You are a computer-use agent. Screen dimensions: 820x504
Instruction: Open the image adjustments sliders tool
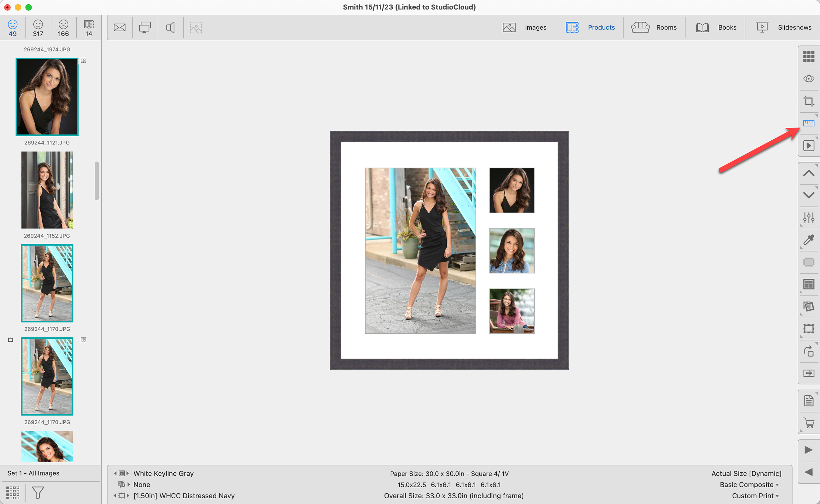click(x=808, y=218)
